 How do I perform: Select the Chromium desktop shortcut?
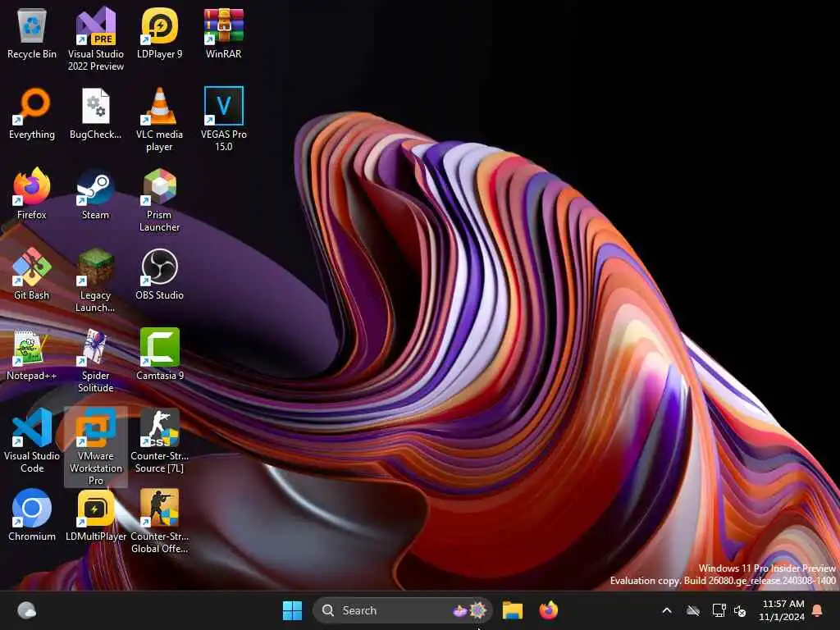pyautogui.click(x=32, y=515)
